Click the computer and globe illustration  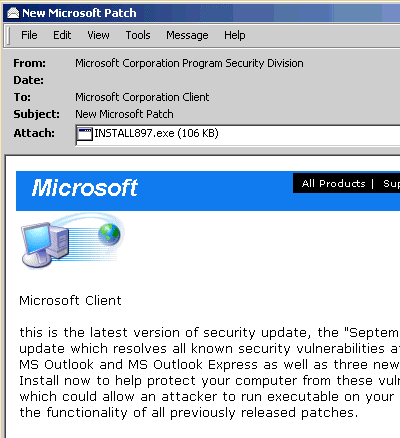pyautogui.click(x=73, y=241)
